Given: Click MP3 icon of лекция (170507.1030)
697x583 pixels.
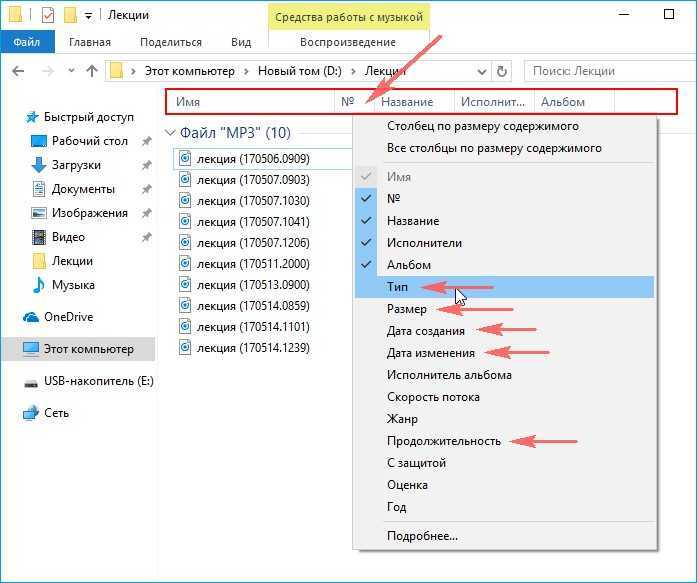Looking at the screenshot, I should (x=184, y=200).
